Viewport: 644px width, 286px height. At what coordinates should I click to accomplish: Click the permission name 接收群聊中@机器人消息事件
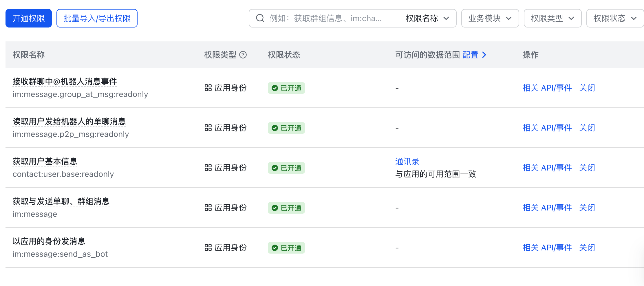(x=65, y=82)
